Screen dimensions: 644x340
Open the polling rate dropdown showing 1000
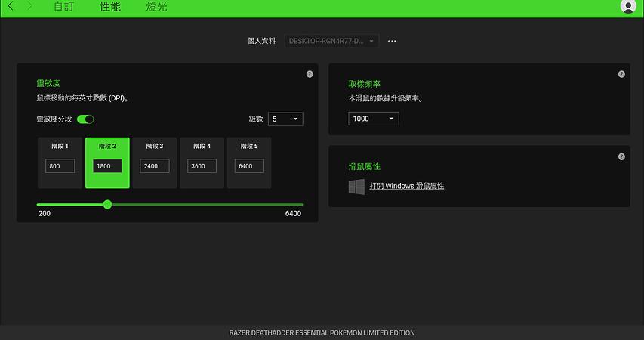[374, 119]
